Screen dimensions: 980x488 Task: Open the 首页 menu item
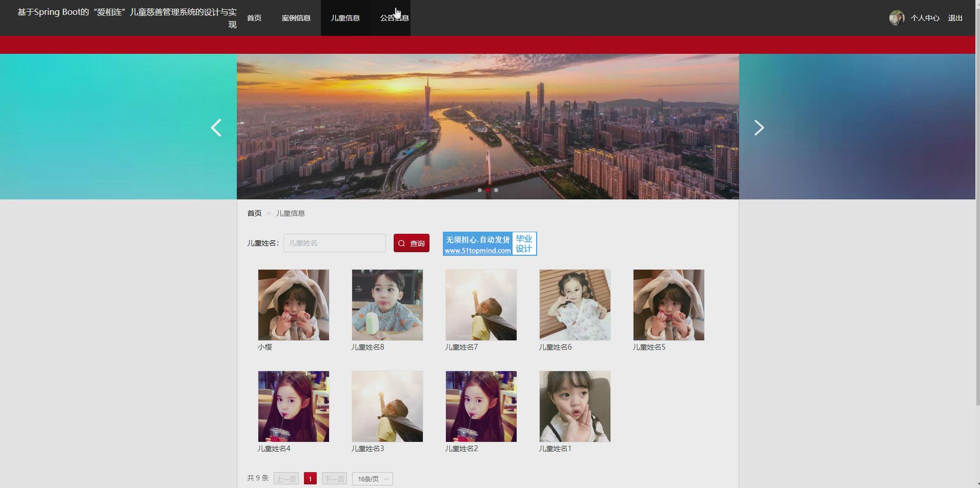254,18
